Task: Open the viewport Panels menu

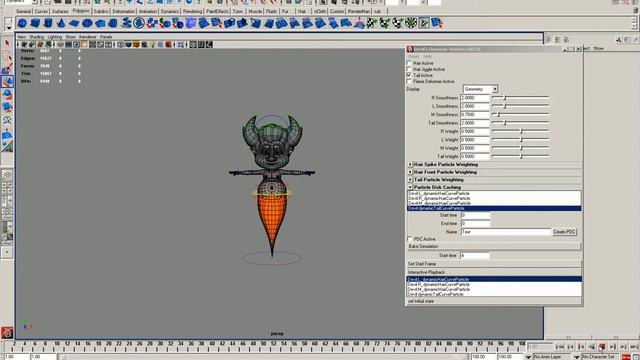Action: (x=106, y=37)
